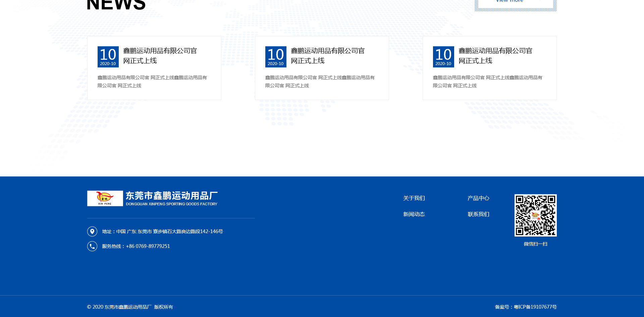Image resolution: width=644 pixels, height=317 pixels.
Task: Open the middle news card's headline
Action: pos(328,56)
